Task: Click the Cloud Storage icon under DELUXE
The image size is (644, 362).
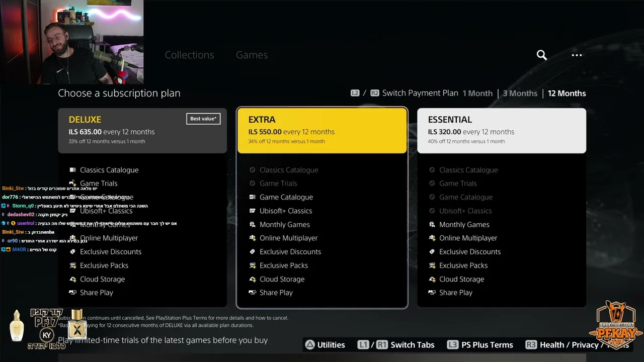Action: (73, 279)
